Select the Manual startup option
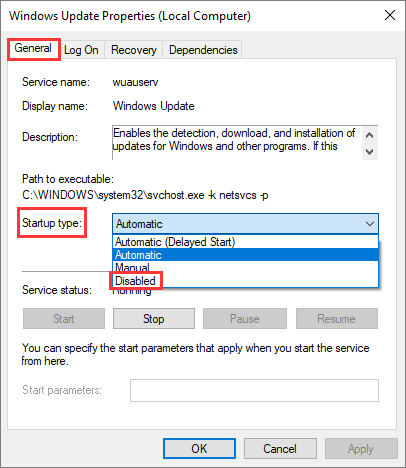The width and height of the screenshot is (406, 468). pos(245,267)
